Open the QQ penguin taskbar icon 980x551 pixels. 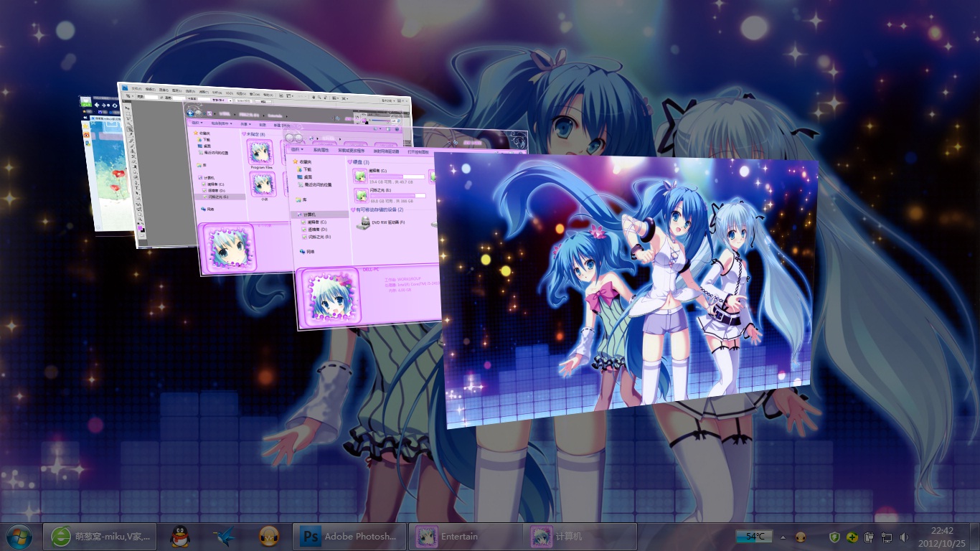coord(180,536)
